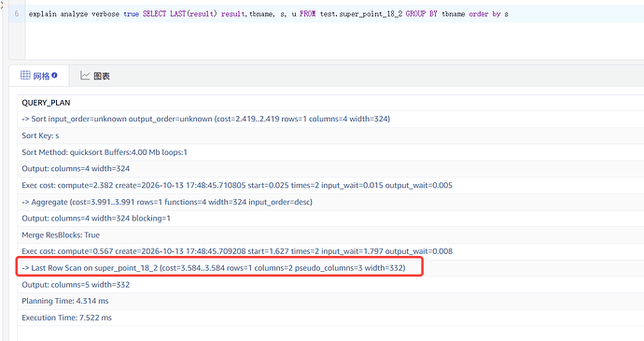This screenshot has height=341, width=644.
Task: Click the info icon beside 网格
Action: (55, 76)
